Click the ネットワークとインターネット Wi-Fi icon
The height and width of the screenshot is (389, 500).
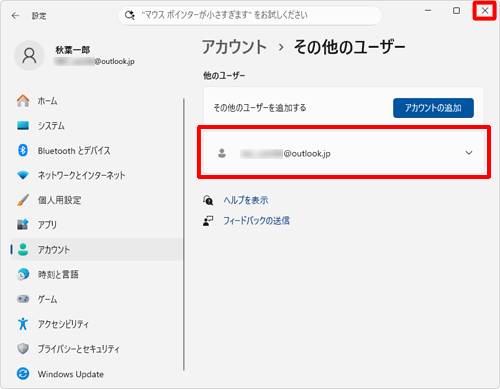[23, 175]
